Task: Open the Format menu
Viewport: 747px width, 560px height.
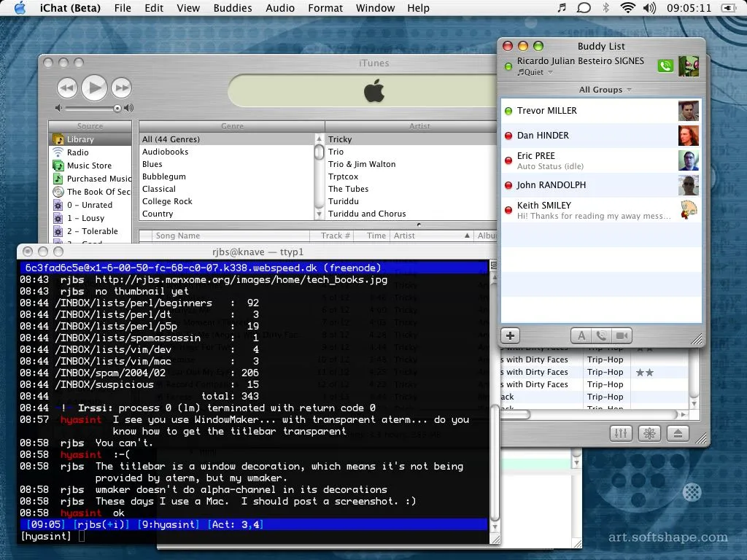Action: 325,8
